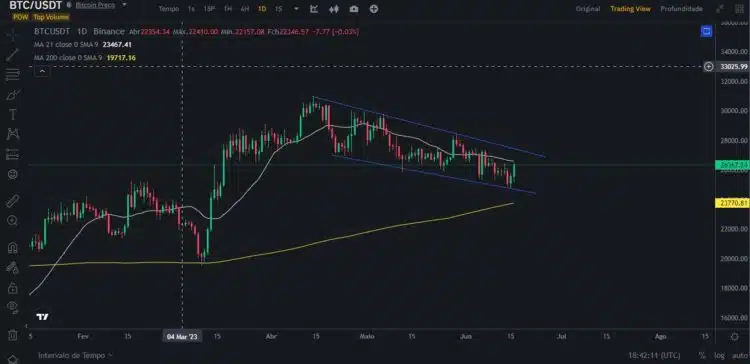Open the chart patterns tool
The height and width of the screenshot is (364, 750).
12,134
